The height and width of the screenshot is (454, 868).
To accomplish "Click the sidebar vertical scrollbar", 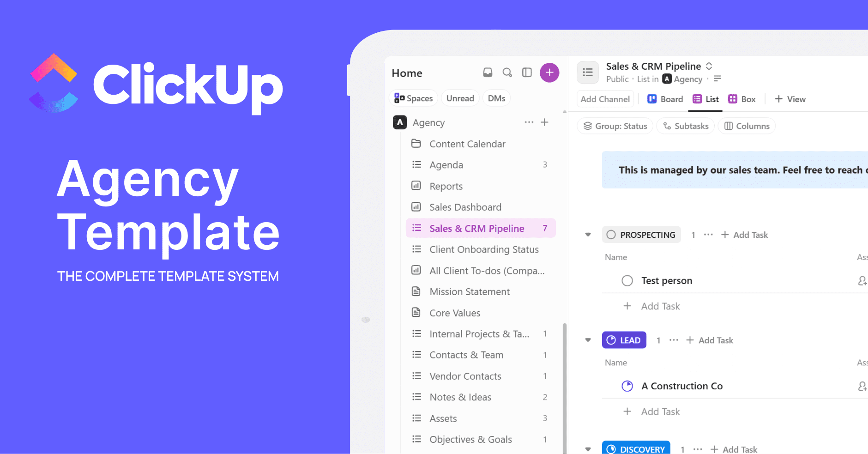I will click(x=564, y=388).
